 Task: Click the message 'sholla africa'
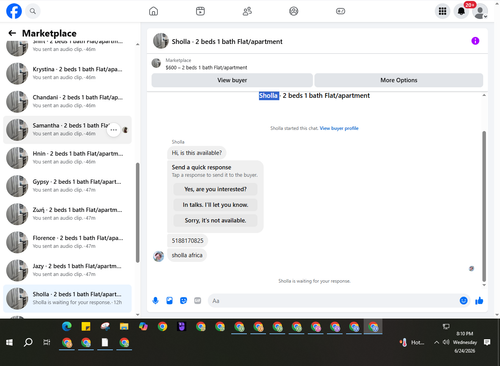[187, 255]
